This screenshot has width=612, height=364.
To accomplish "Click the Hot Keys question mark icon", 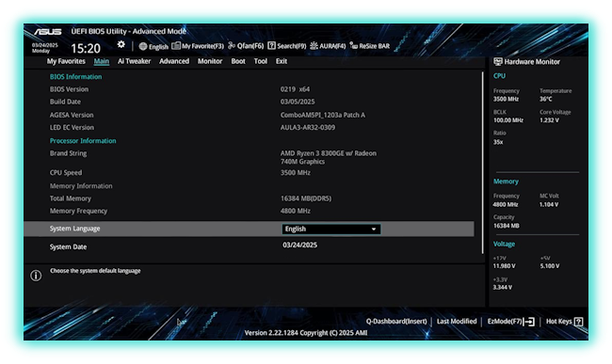I will point(578,322).
